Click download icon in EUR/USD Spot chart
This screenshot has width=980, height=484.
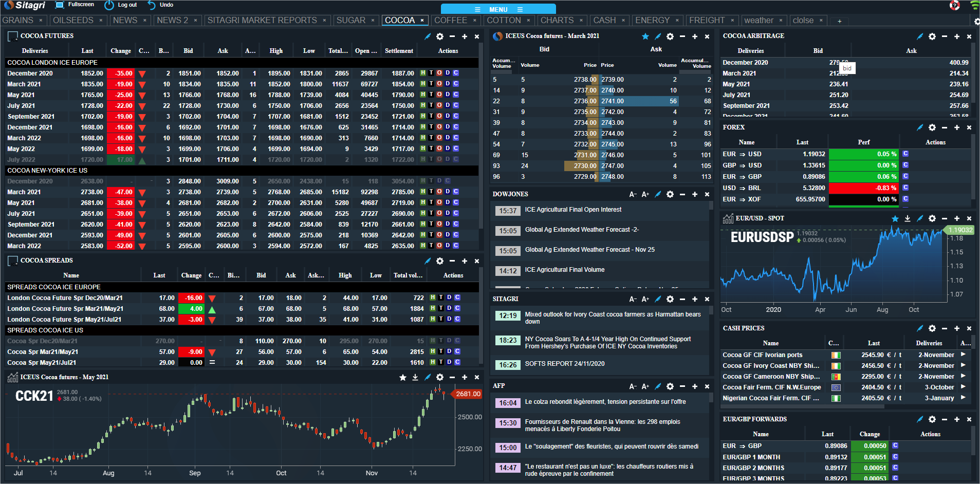pyautogui.click(x=908, y=218)
